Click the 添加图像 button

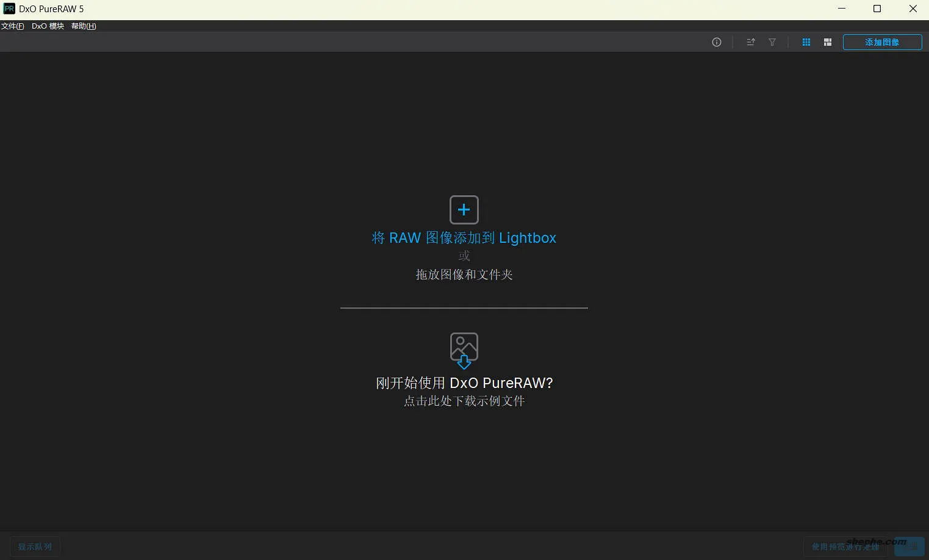click(x=882, y=42)
